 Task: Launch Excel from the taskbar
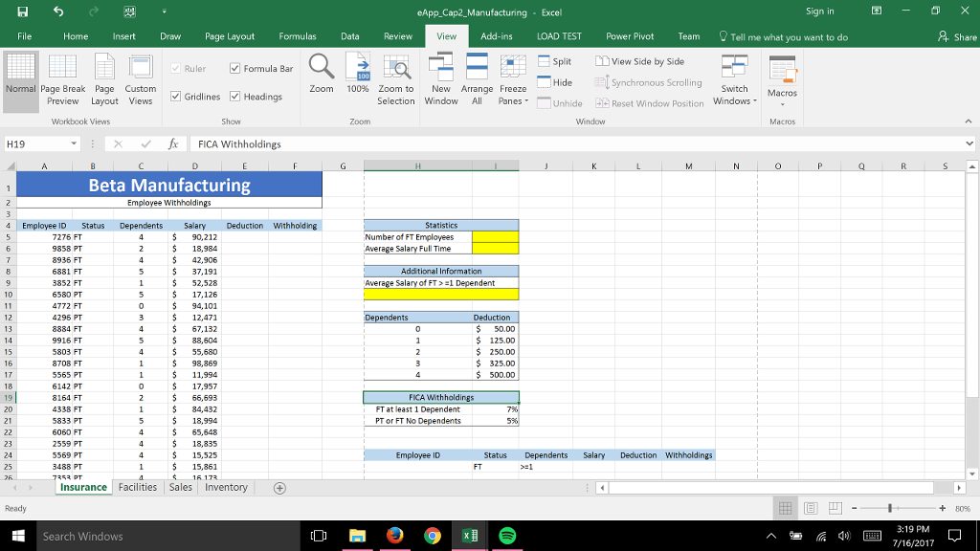(x=468, y=536)
